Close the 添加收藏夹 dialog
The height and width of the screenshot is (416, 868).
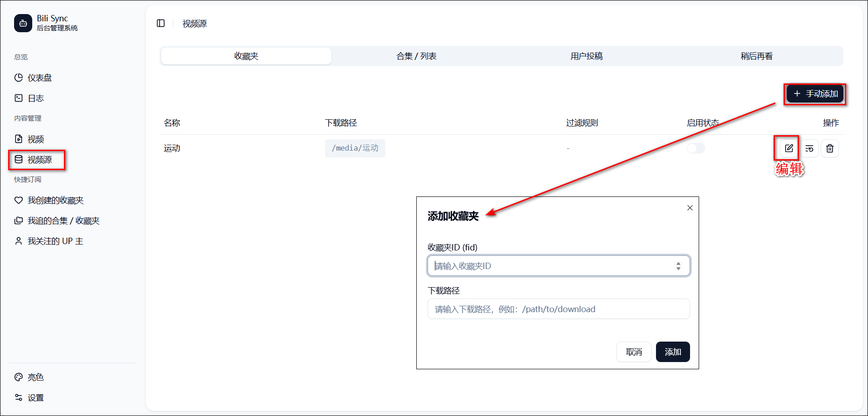pyautogui.click(x=690, y=208)
